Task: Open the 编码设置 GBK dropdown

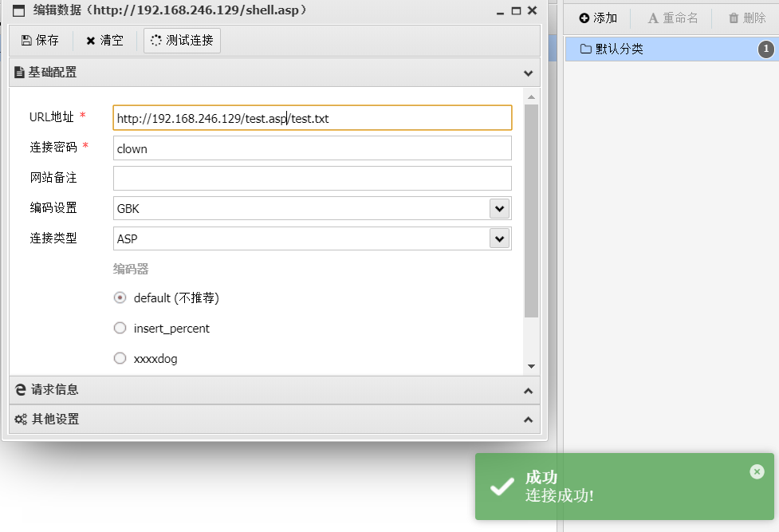Action: pyautogui.click(x=500, y=208)
